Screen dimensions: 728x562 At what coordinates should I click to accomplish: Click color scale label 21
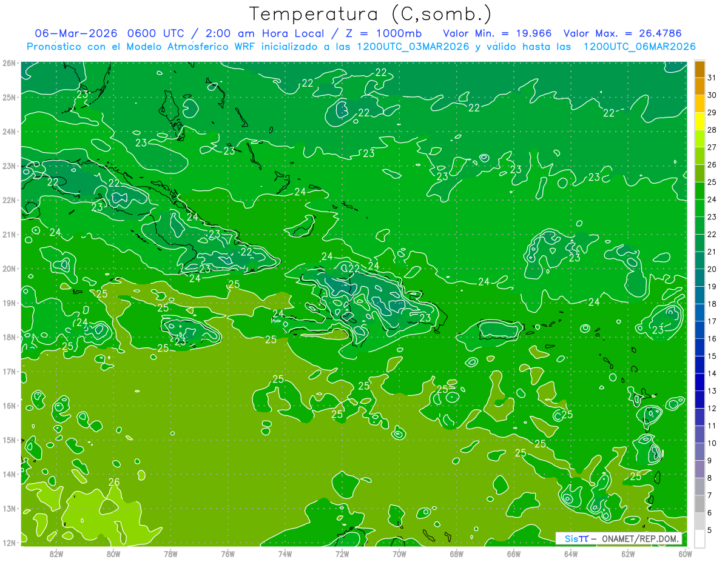pyautogui.click(x=712, y=252)
